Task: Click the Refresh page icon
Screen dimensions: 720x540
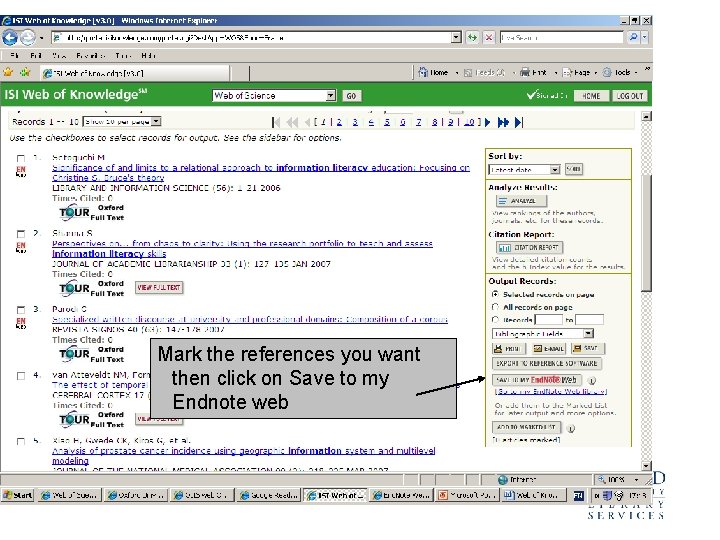Action: pos(472,38)
